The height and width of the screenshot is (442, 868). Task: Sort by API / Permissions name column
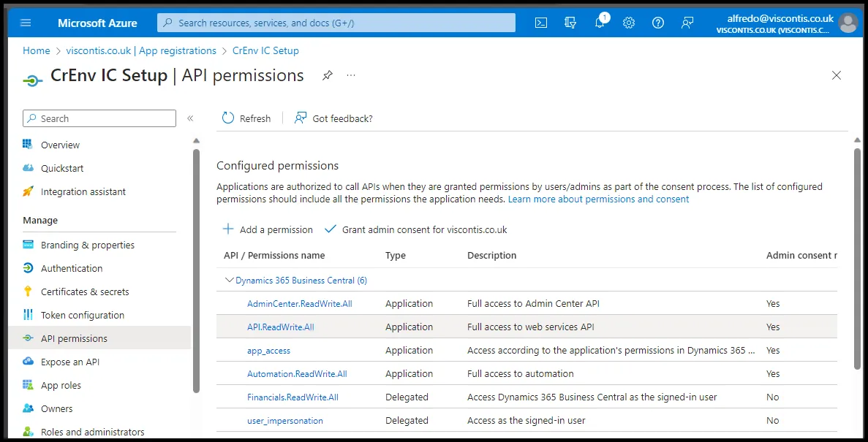click(x=274, y=256)
